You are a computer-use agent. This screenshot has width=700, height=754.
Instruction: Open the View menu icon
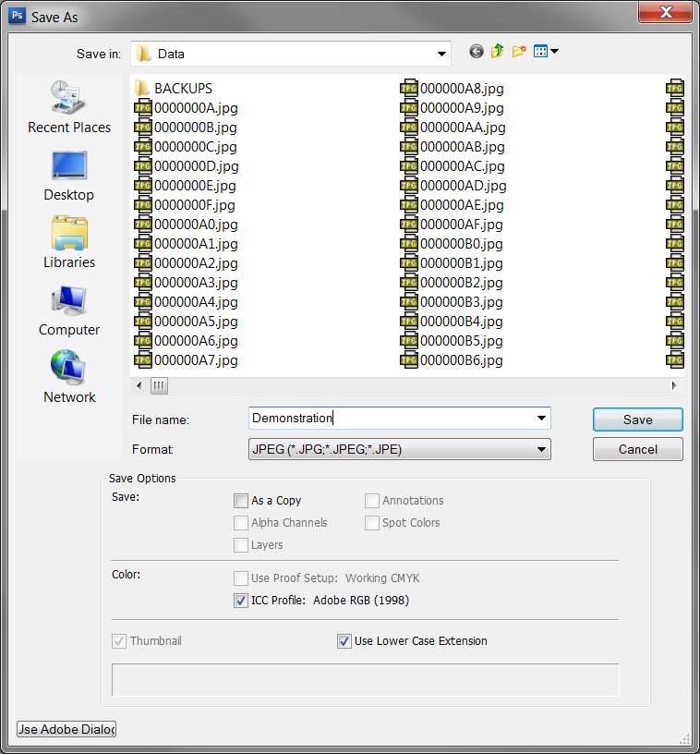click(x=546, y=51)
